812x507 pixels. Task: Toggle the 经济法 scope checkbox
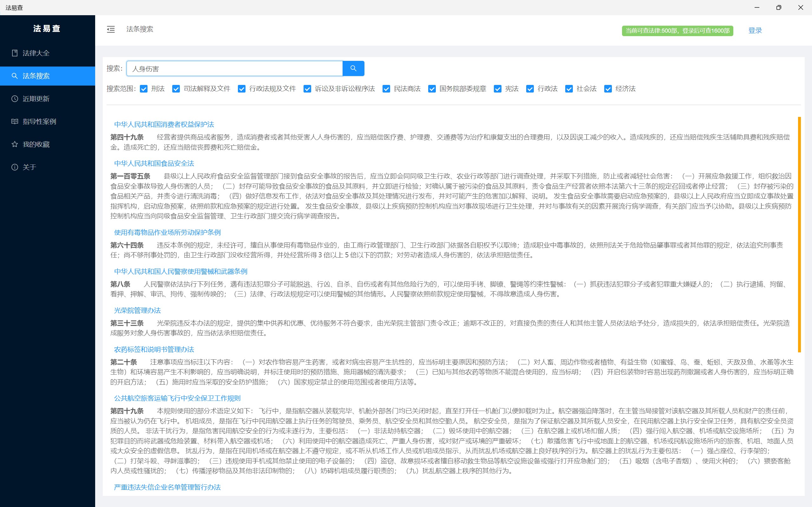point(608,89)
